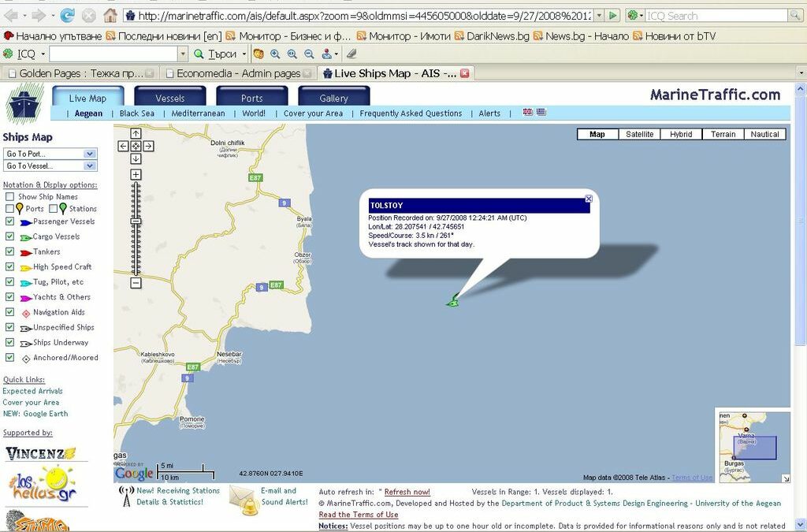This screenshot has height=532, width=807.
Task: Close the Live Ships Map tab
Action: pyautogui.click(x=464, y=73)
